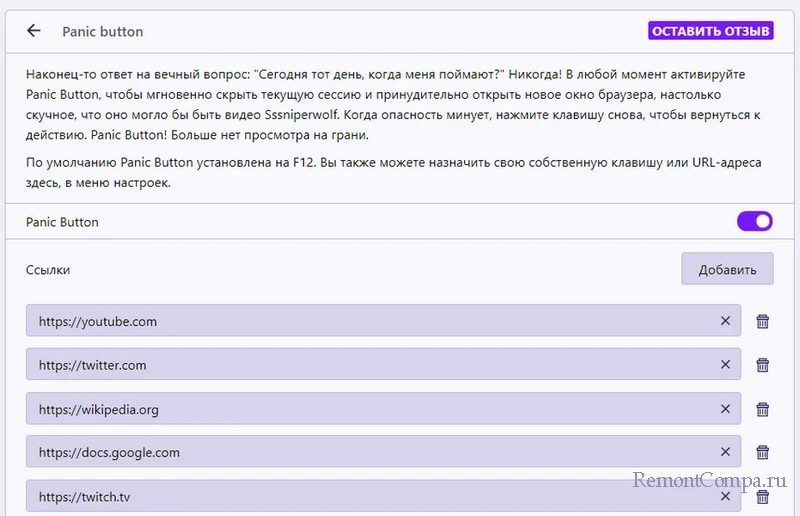
Task: Edit the https://twitter.com URL field
Action: click(x=370, y=365)
